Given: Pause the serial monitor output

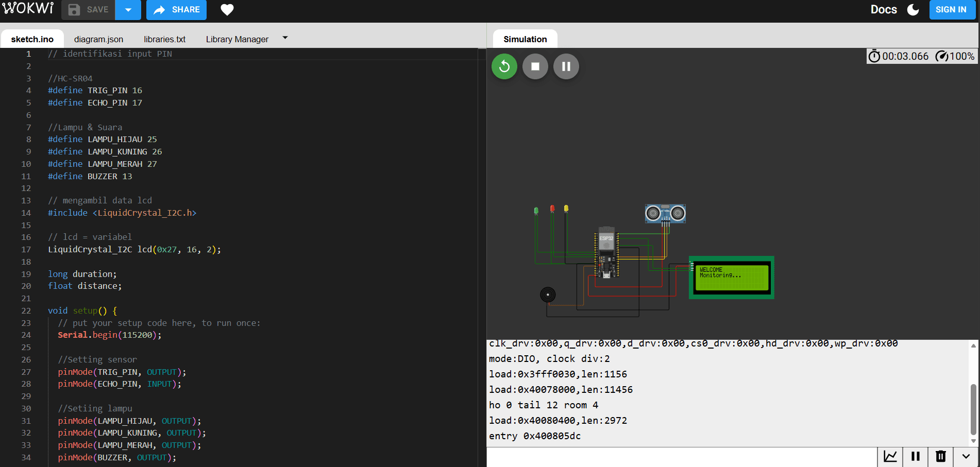Looking at the screenshot, I should (916, 456).
